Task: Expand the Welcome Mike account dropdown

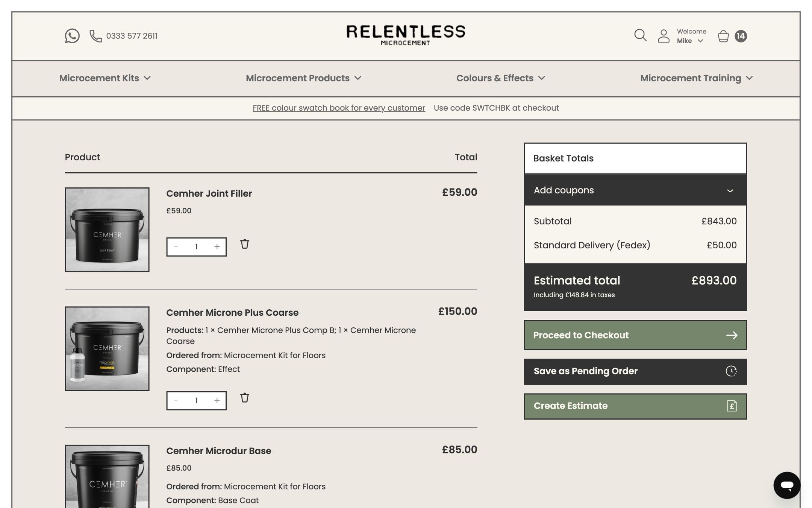Action: 691,36
